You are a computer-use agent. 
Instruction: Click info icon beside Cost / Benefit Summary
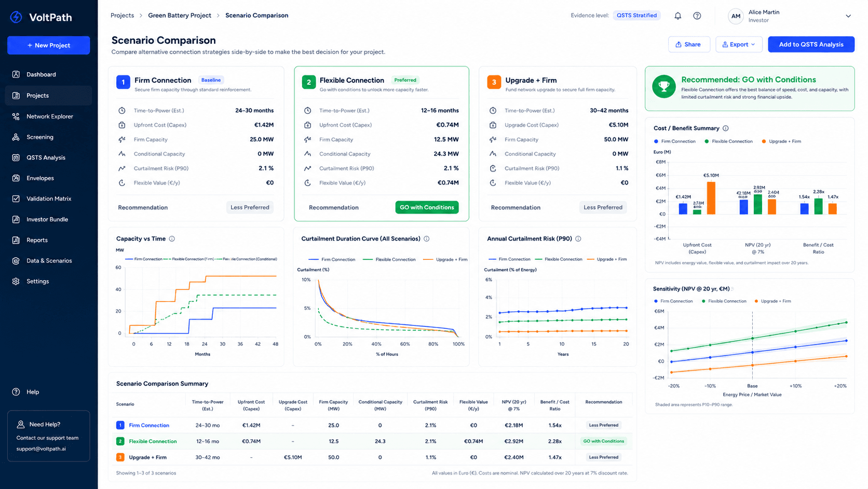726,128
